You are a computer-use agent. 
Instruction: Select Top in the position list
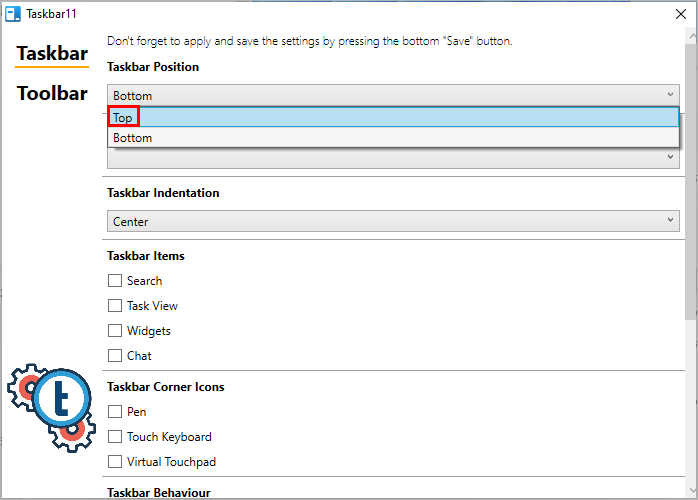coord(393,117)
